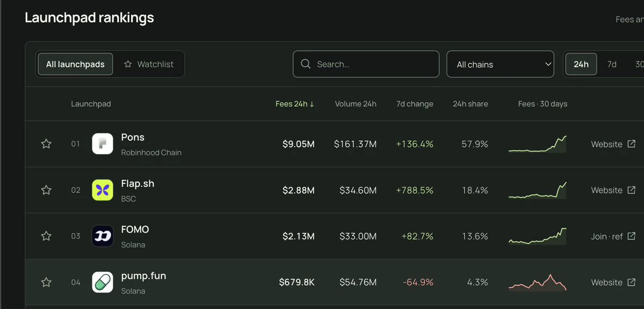Click external link icon in Pons row
Screen dimensions: 644x309
(x=631, y=144)
